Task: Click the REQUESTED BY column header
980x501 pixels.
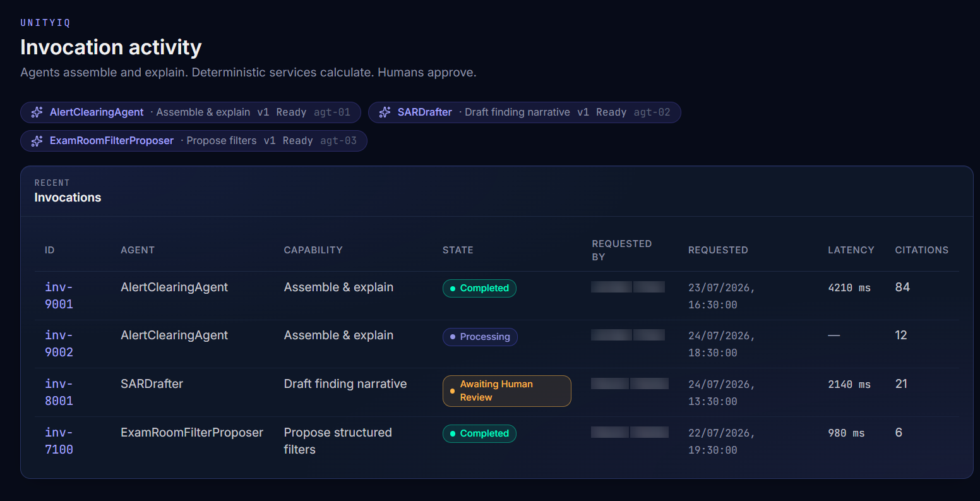Action: pos(621,250)
